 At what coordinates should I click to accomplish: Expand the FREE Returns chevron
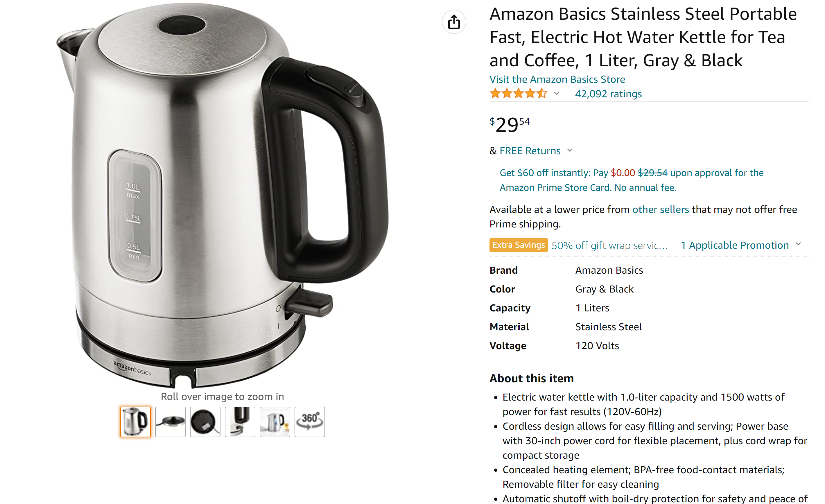pos(570,150)
